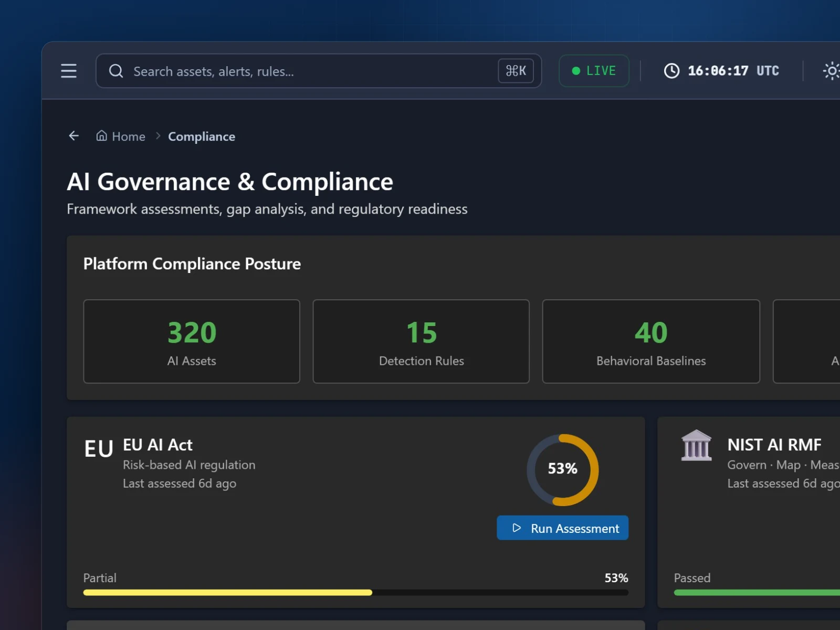840x630 pixels.
Task: Navigate to Home breadcrumb link
Action: click(121, 136)
